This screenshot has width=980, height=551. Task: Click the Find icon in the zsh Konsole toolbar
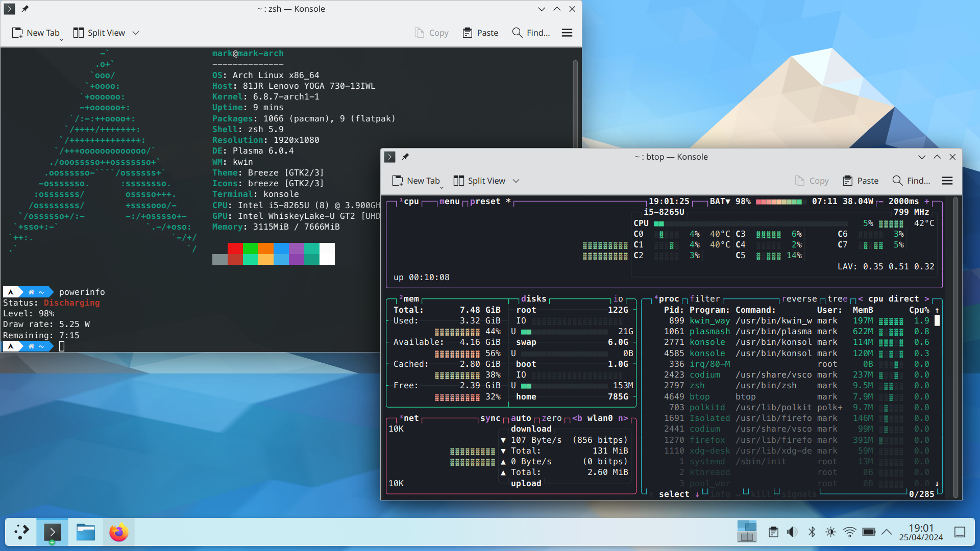517,33
